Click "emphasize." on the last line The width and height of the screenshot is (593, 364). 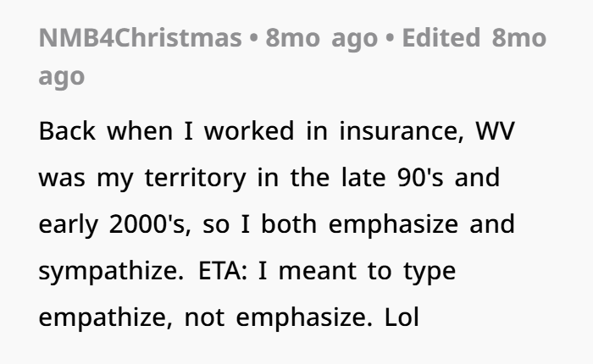click(x=304, y=318)
